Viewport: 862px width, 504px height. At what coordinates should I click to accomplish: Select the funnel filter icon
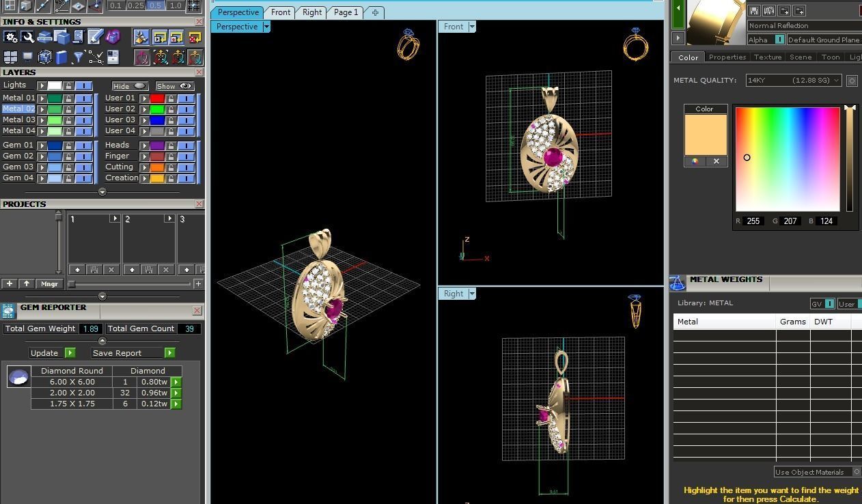[78, 57]
